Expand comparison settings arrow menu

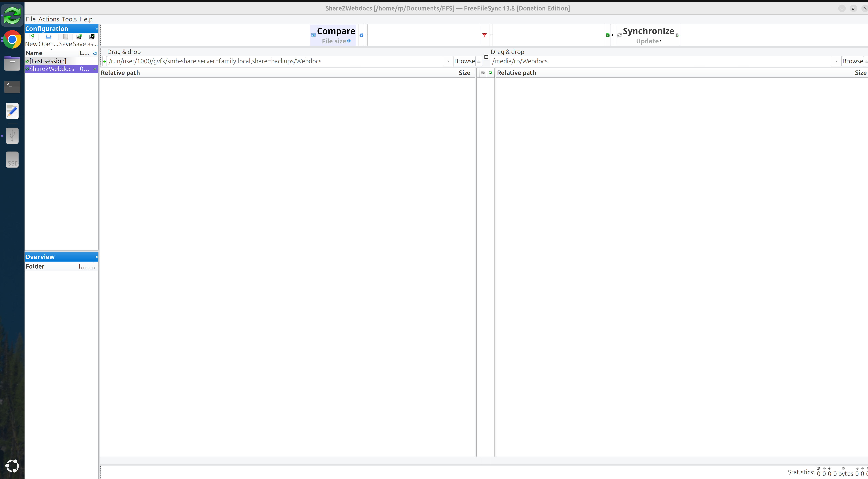(x=366, y=35)
